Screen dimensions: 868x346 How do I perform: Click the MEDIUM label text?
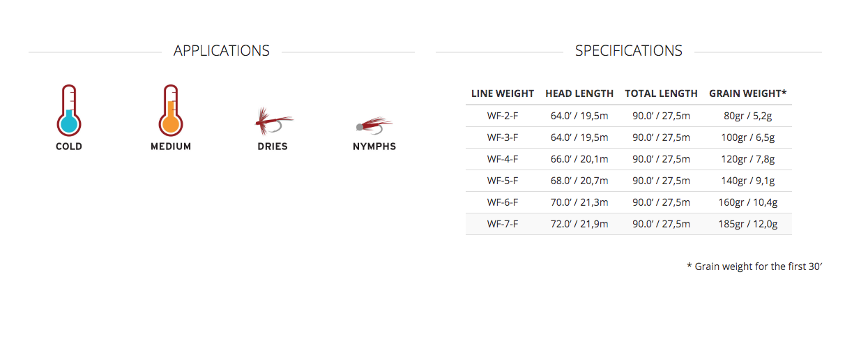[171, 146]
